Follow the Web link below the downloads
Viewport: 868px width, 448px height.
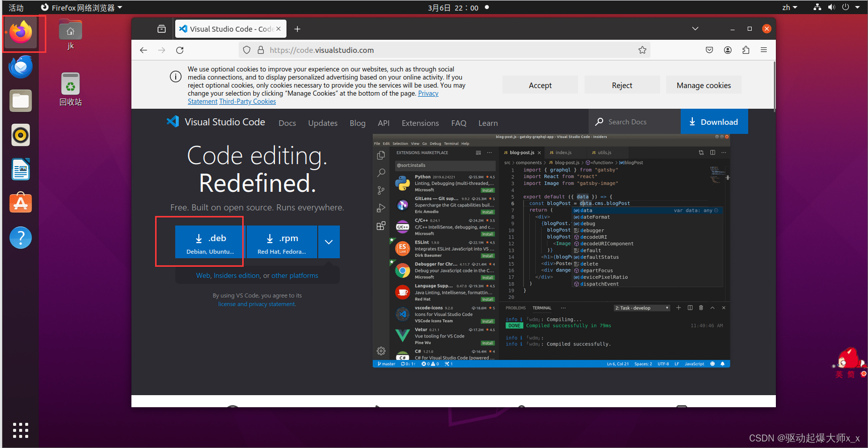tap(203, 275)
